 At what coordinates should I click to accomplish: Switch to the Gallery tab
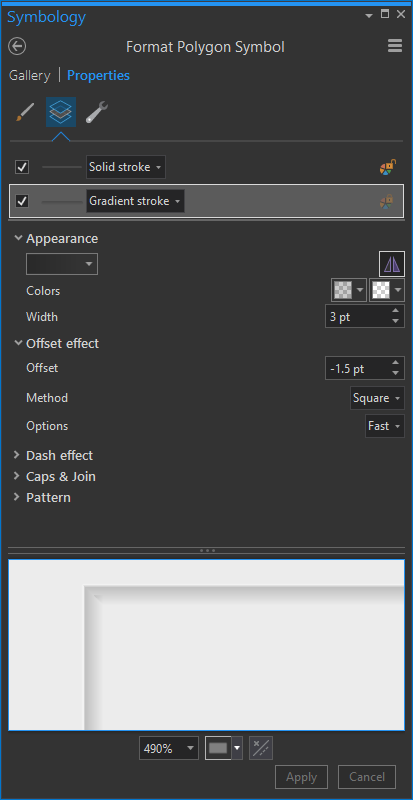pos(30,76)
